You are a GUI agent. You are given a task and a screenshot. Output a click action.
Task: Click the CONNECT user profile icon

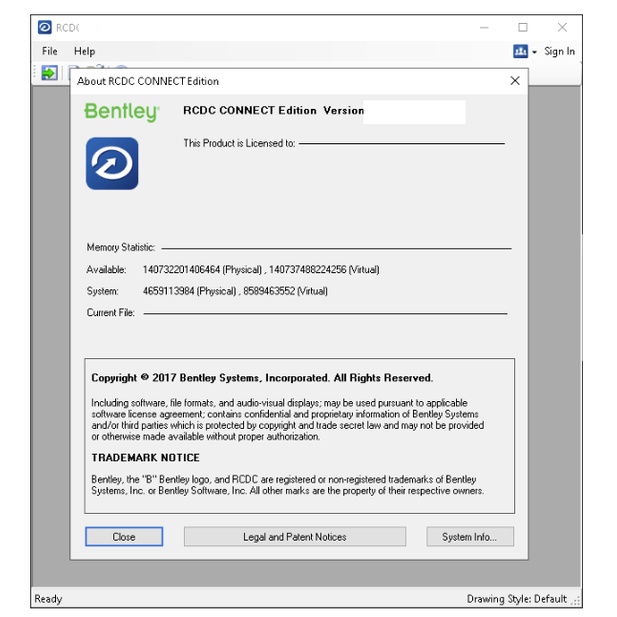520,51
